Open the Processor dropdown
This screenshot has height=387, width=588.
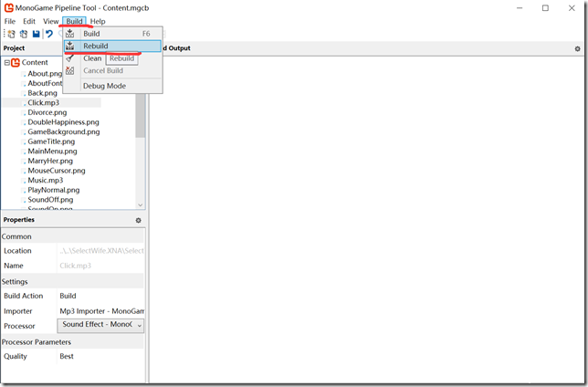[100, 325]
